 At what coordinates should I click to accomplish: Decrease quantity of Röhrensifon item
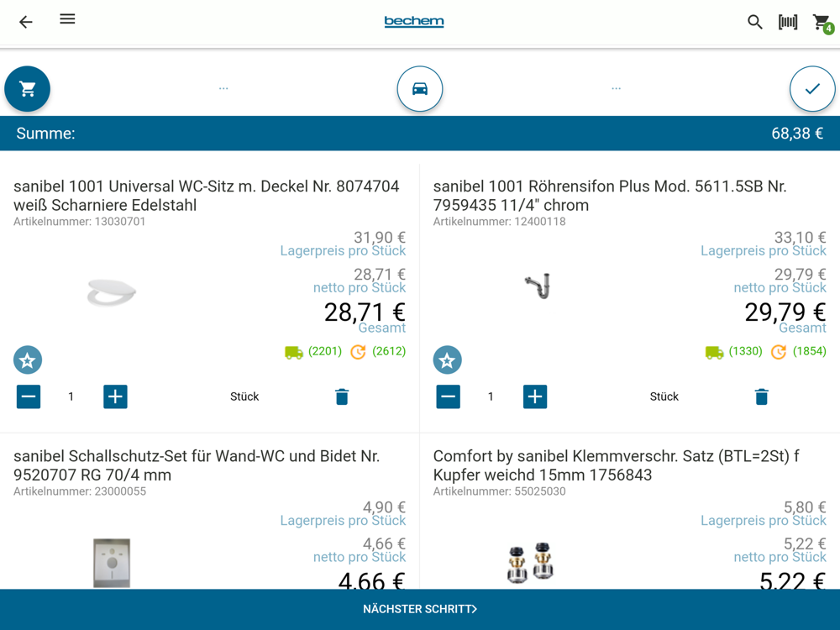click(449, 397)
